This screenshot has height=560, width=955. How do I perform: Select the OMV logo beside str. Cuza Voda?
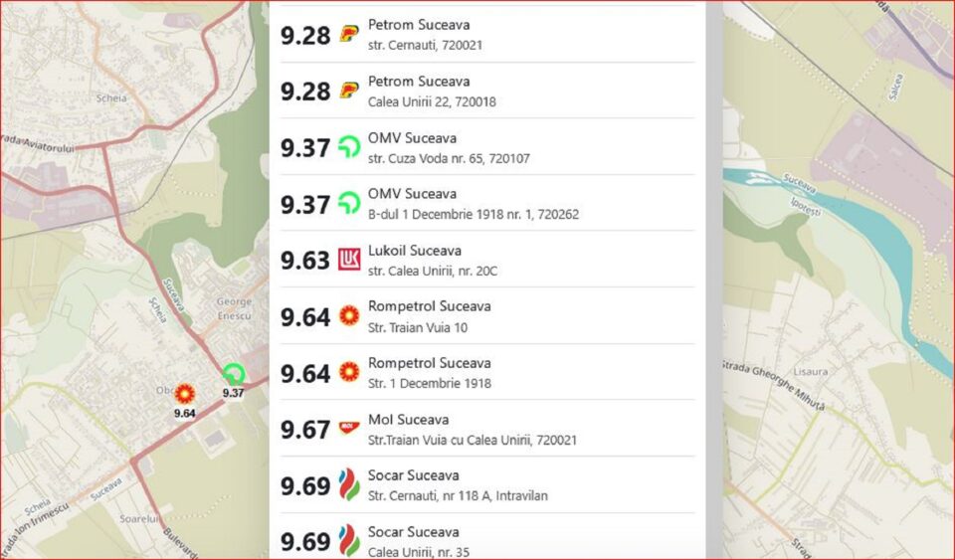pos(348,147)
